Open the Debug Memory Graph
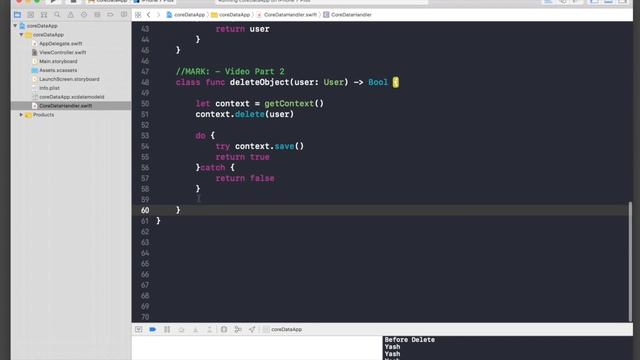Image resolution: width=640 pixels, height=360 pixels. [238, 329]
